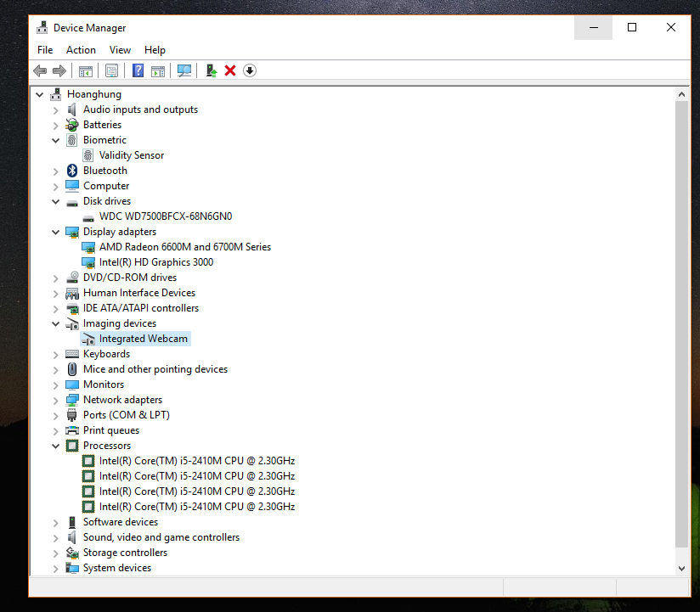Scan for hardware changes toolbar icon
Viewport: 700px width, 612px height.
(184, 70)
